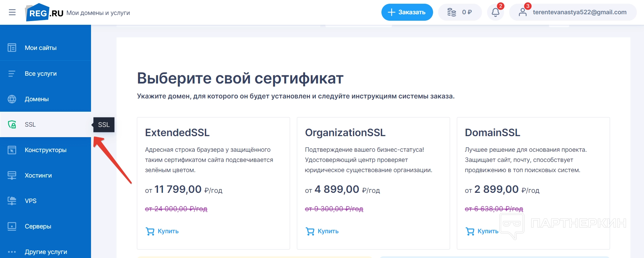Screen dimensions: 644x258
Task: Click the VPS cloud server icon
Action: 12,201
